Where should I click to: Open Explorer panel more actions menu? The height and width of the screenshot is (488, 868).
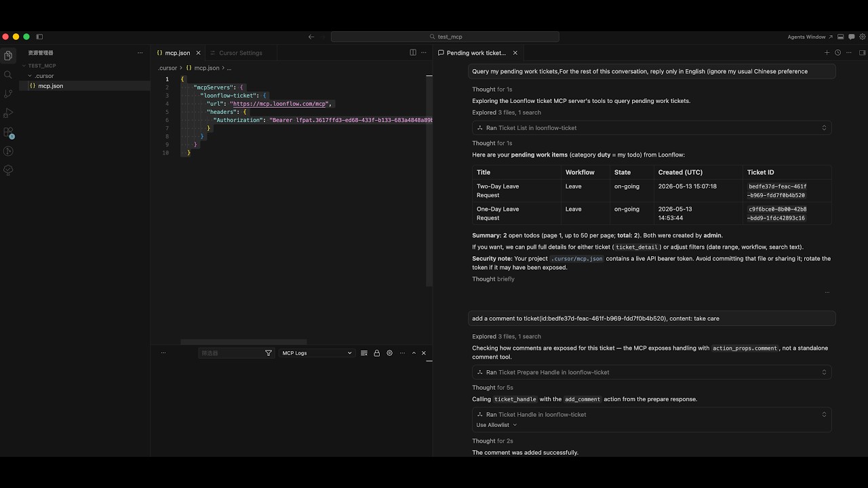(x=140, y=53)
